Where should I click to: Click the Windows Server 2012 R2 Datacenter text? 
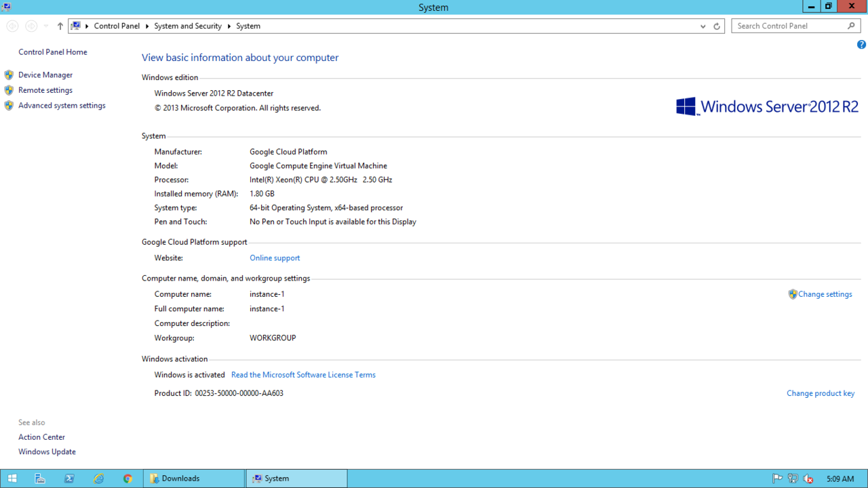tap(214, 94)
